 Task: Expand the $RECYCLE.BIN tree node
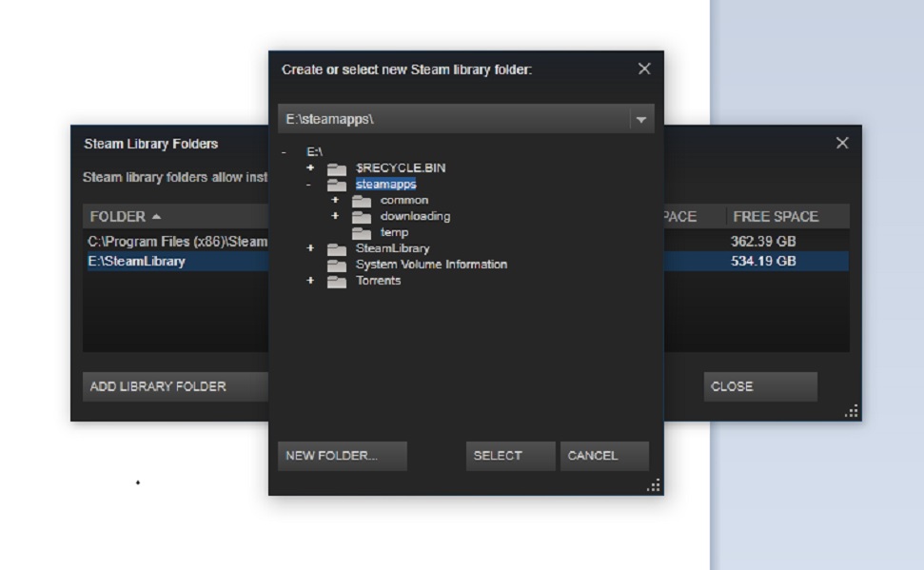tap(310, 168)
